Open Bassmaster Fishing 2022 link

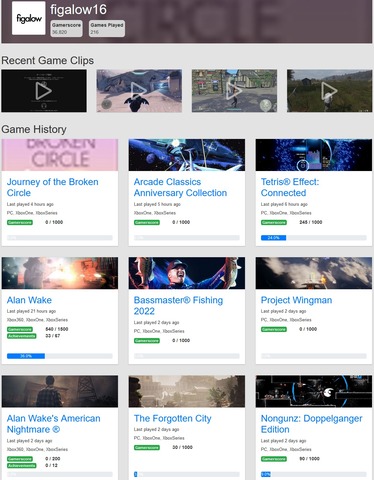[x=178, y=305]
